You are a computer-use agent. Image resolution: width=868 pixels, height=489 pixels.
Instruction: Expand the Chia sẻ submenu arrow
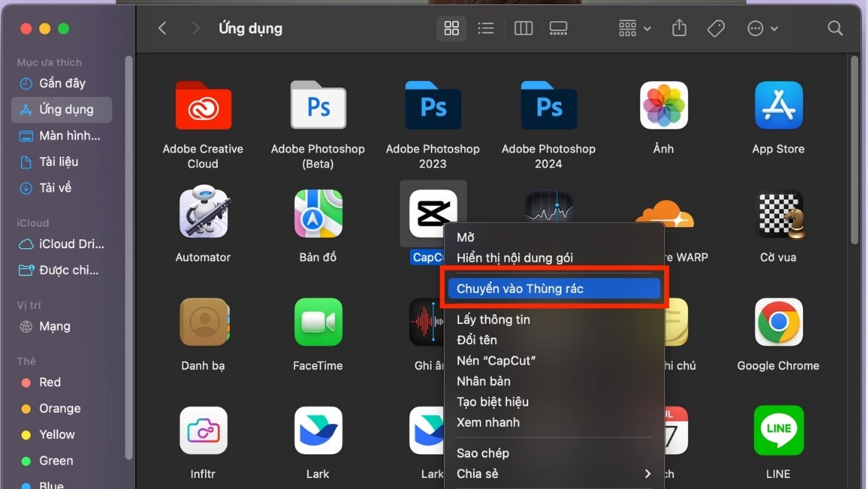point(647,474)
